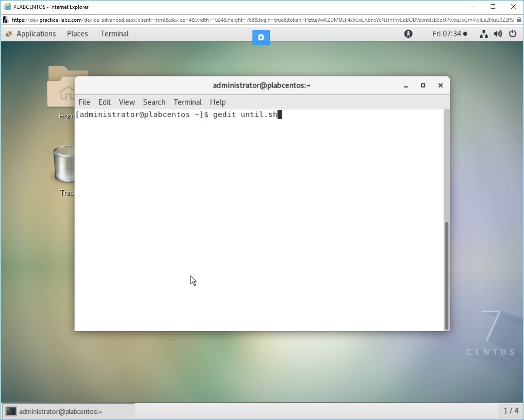Open the accessibility icon menu
The height and width of the screenshot is (420, 524).
pyautogui.click(x=408, y=34)
